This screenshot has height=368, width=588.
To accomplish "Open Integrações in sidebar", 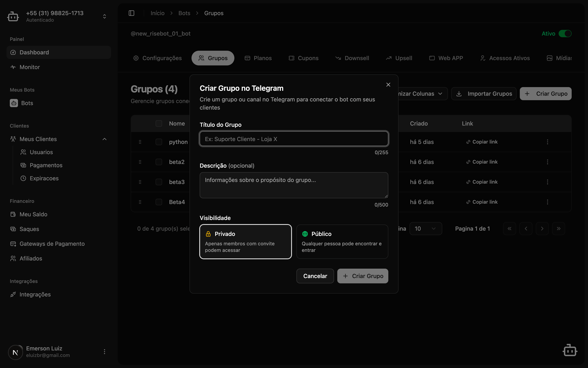I will tap(59, 294).
